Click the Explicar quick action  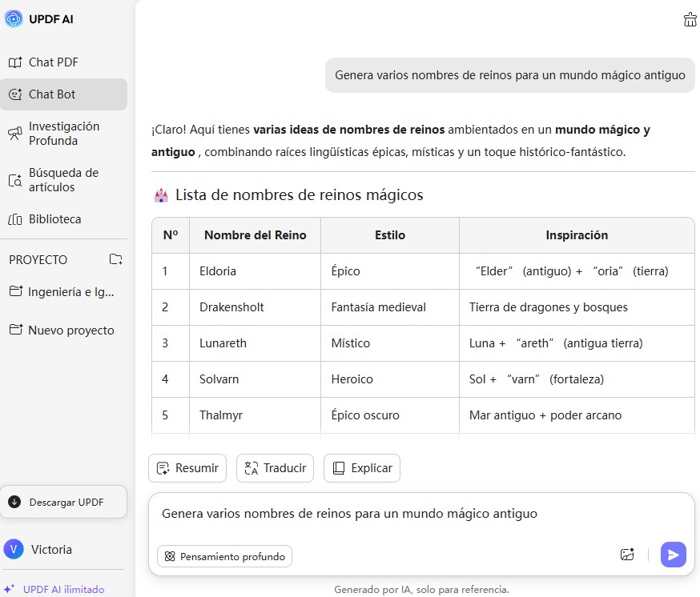tap(361, 468)
